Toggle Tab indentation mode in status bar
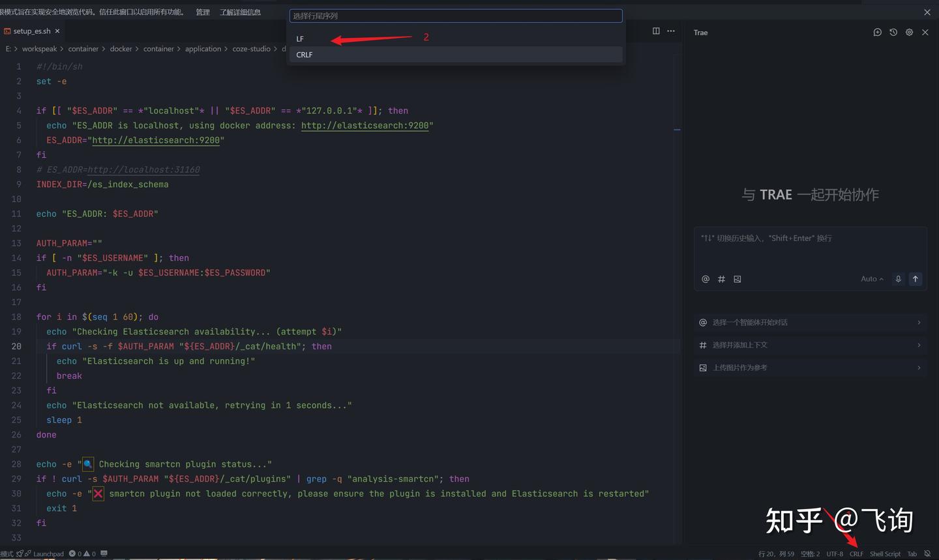The height and width of the screenshot is (560, 939). point(912,554)
